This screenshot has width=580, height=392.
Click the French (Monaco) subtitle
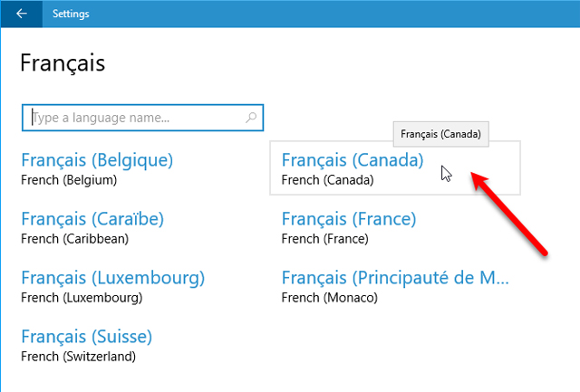330,298
